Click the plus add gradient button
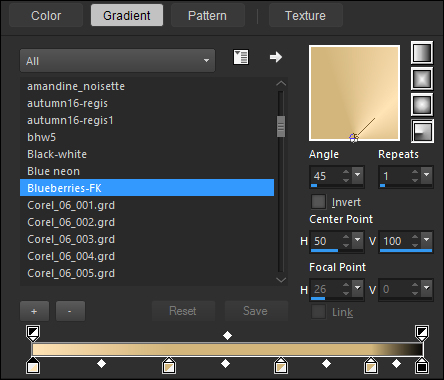The image size is (444, 380). pos(34,311)
